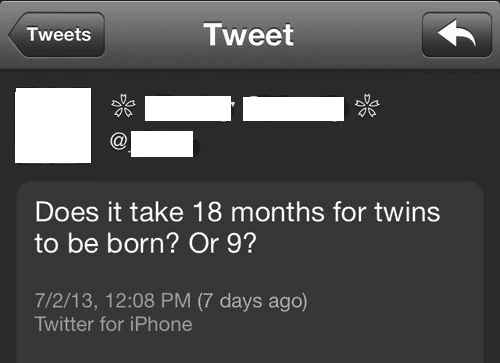
Task: Tap the pointed left edge of Tweets button
Action: coord(15,35)
